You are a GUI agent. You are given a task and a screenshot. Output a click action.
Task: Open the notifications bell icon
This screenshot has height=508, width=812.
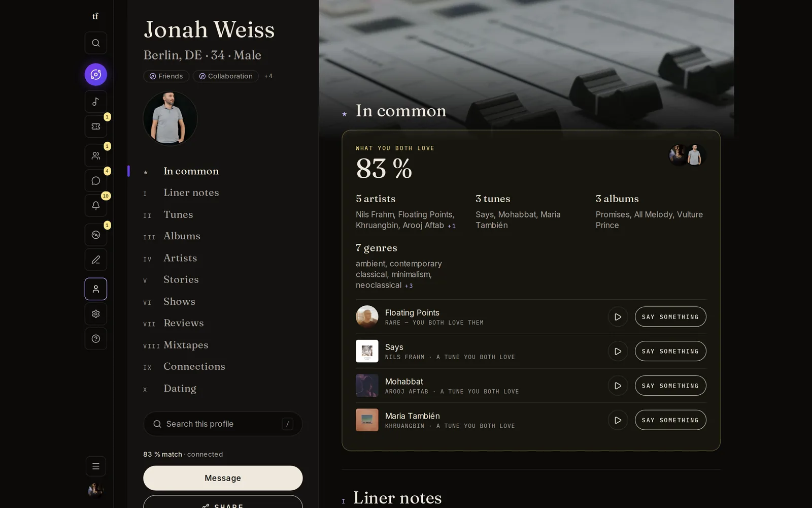coord(96,205)
